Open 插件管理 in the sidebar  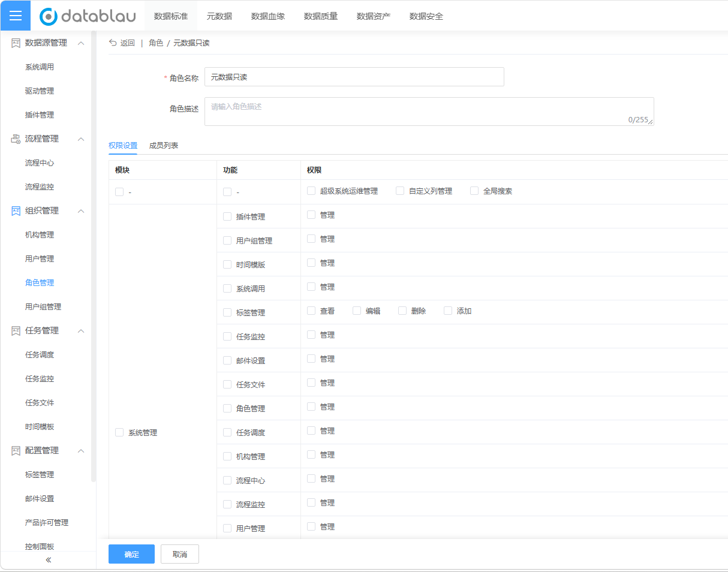coord(40,115)
